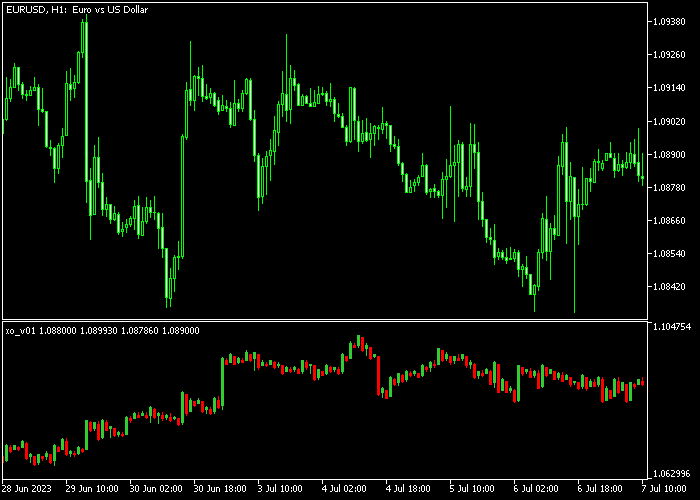Image resolution: width=700 pixels, height=500 pixels.
Task: Select the 1.09140 price axis label
Action: pos(669,88)
